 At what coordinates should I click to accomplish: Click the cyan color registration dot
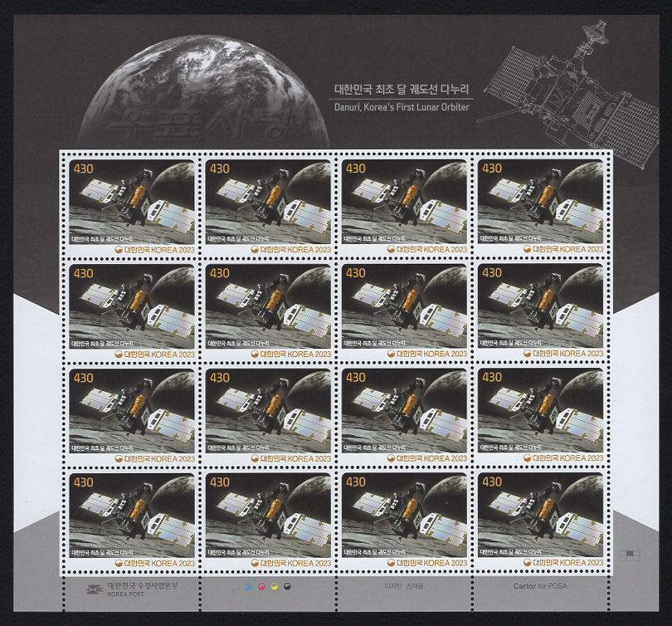[x=249, y=586]
